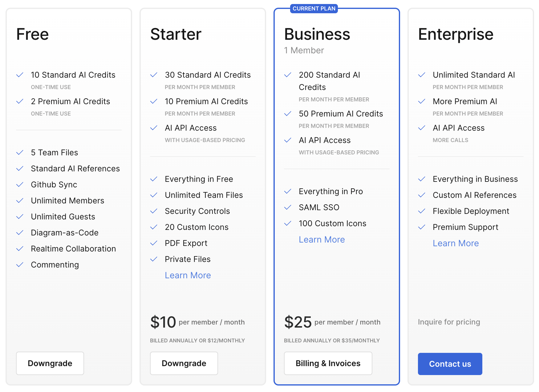Open Billing & Invoices
Viewport: 539px width, 392px height.
tap(328, 363)
